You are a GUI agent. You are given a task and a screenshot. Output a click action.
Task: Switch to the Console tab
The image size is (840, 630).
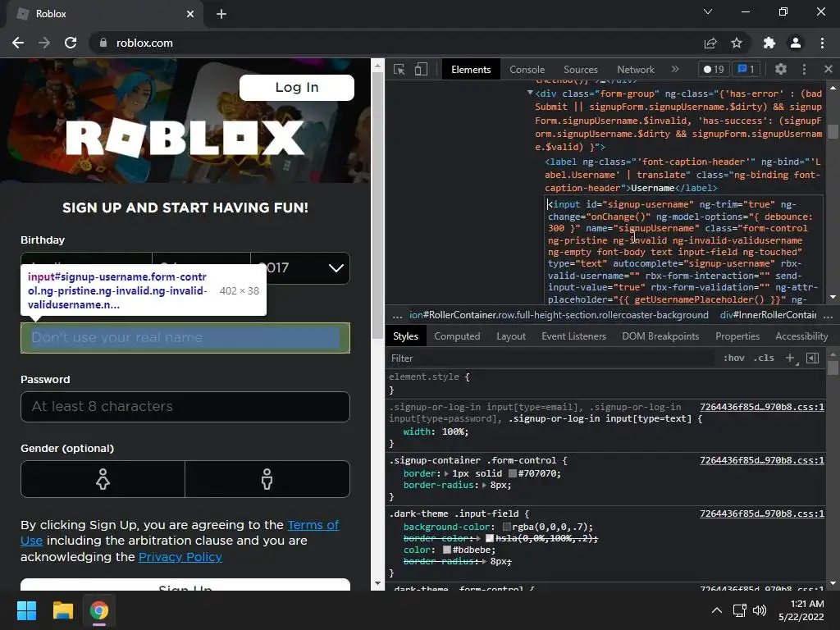[x=527, y=70]
